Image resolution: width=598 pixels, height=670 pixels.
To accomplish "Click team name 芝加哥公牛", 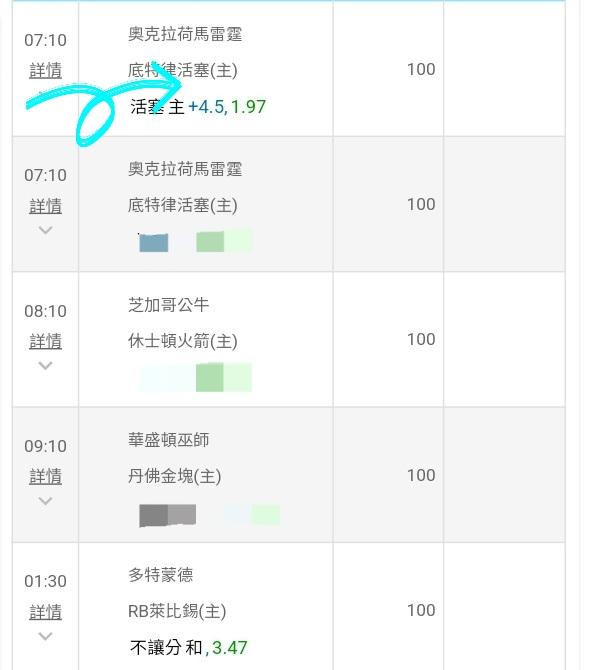I will [168, 305].
